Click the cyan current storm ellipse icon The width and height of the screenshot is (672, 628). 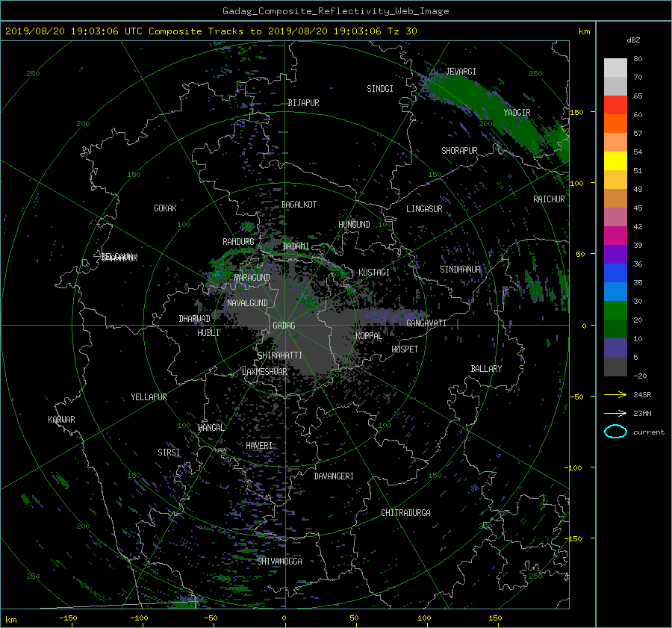(x=615, y=432)
